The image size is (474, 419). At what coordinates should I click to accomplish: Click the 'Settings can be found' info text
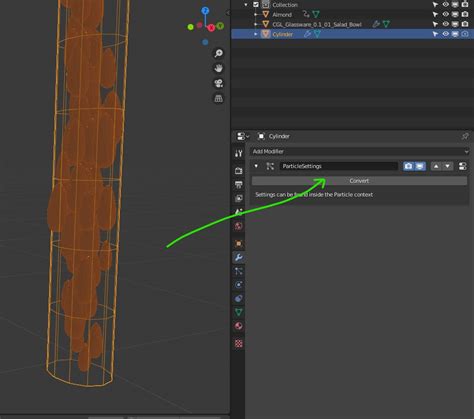point(314,194)
